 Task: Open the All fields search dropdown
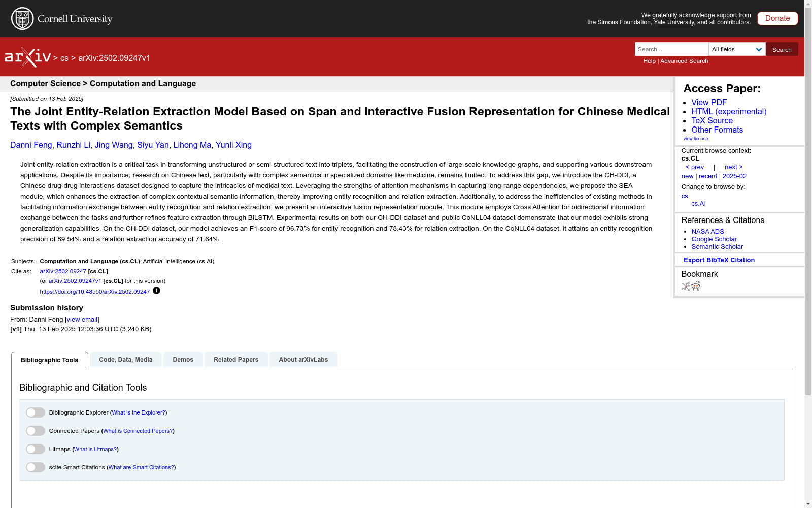point(737,49)
